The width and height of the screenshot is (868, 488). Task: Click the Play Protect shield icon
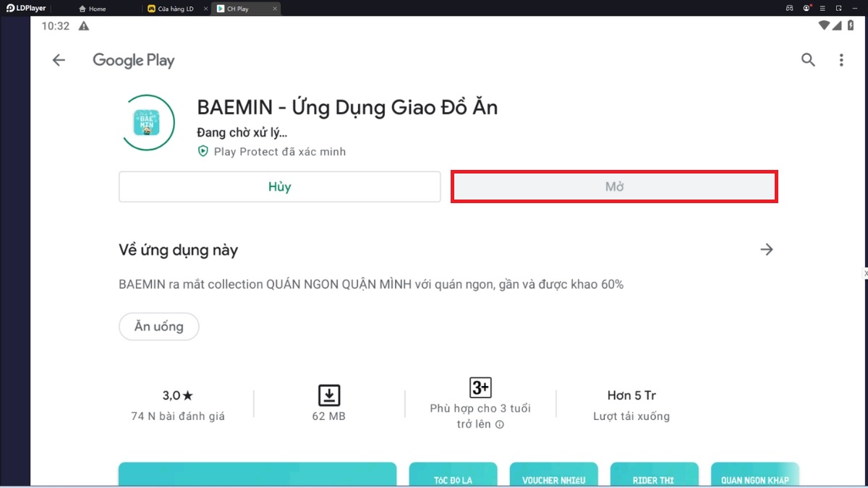tap(203, 152)
